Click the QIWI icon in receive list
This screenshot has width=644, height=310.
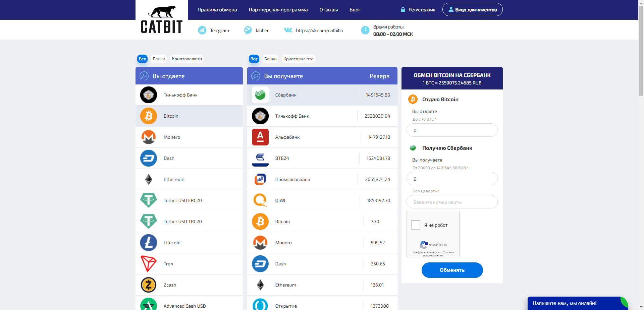260,200
